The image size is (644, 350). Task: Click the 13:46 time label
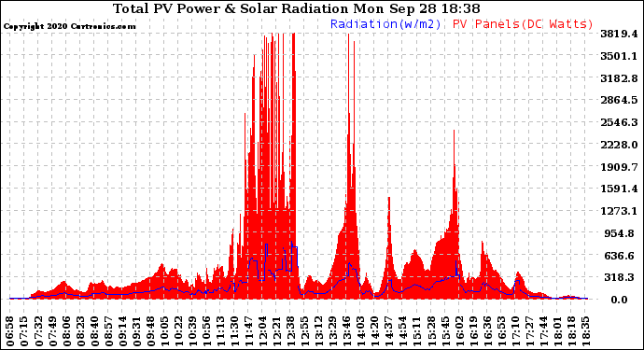point(347,331)
